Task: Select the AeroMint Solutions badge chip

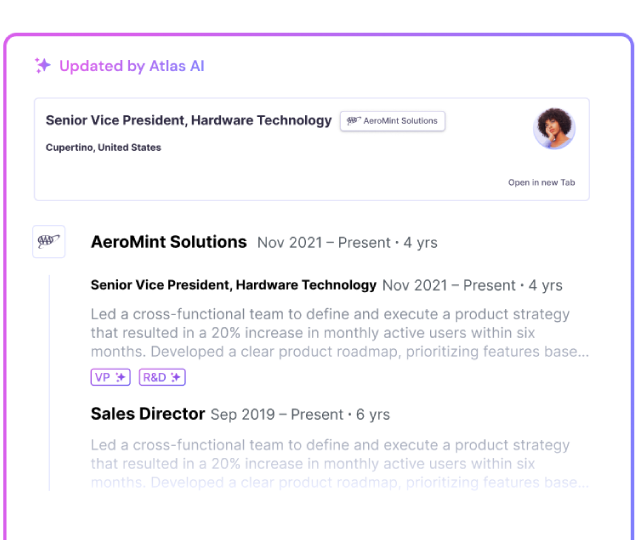Action: click(x=393, y=121)
